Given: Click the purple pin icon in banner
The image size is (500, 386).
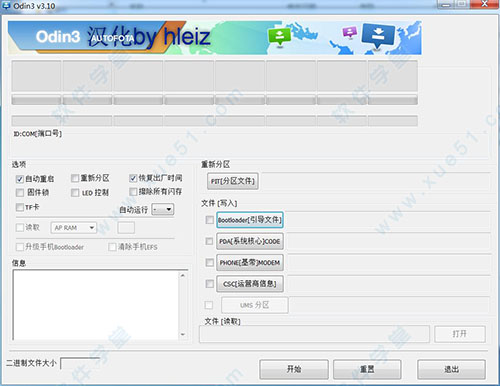Looking at the screenshot, I should (350, 32).
